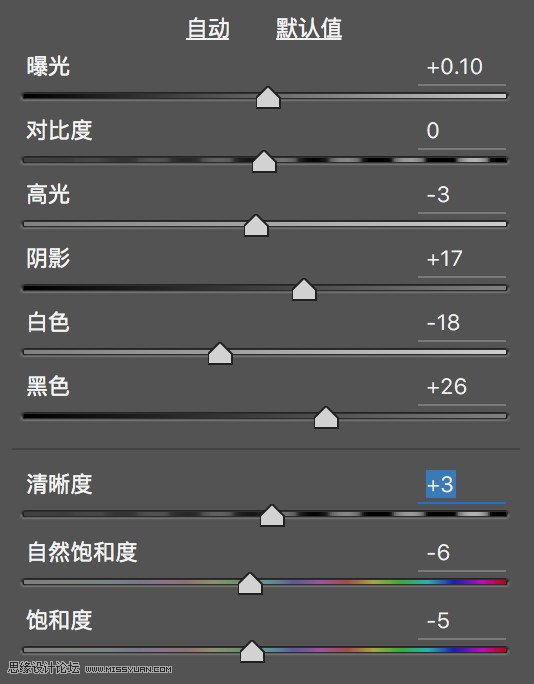Select the 白色 value field showing -18

pos(462,323)
